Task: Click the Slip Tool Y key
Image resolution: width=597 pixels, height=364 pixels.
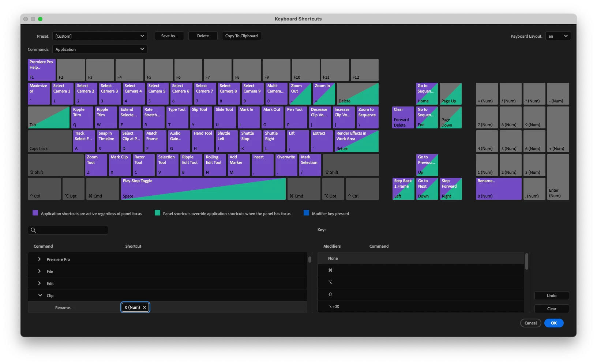Action: coord(201,117)
